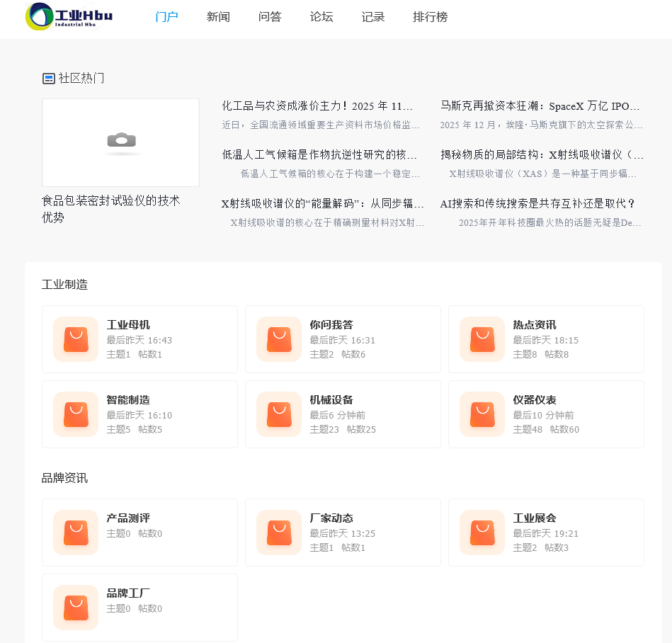Go to the 新闻 section
The height and width of the screenshot is (643, 672).
click(x=218, y=17)
